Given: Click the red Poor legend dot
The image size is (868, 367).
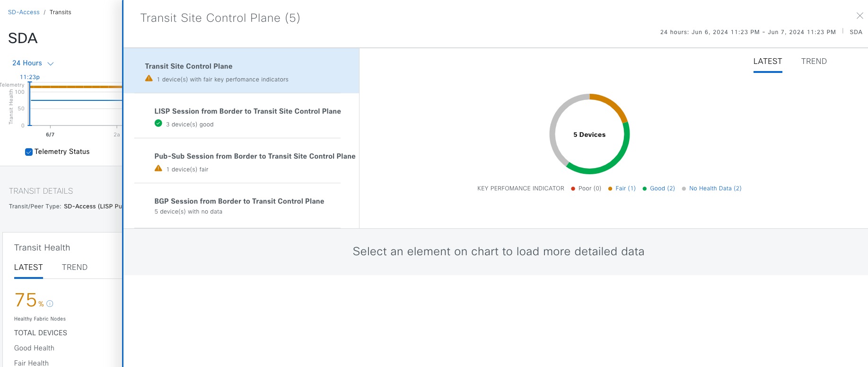Looking at the screenshot, I should (x=573, y=188).
